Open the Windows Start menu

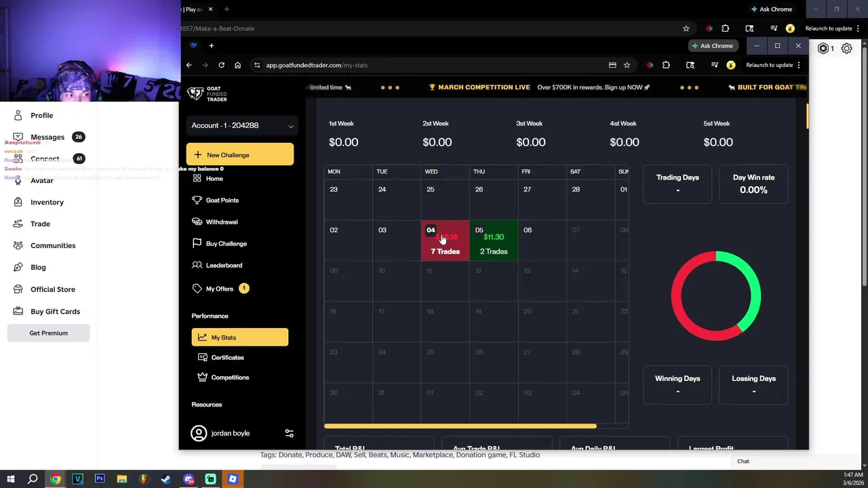click(x=10, y=479)
